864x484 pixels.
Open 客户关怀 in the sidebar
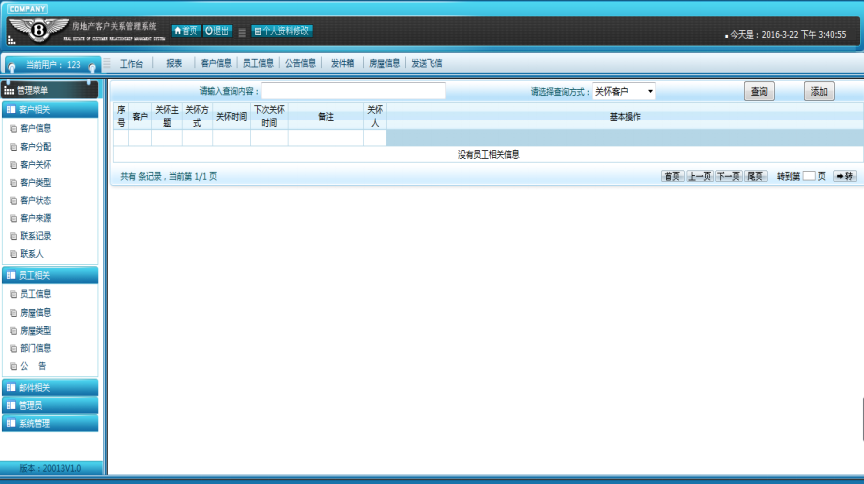[36, 164]
